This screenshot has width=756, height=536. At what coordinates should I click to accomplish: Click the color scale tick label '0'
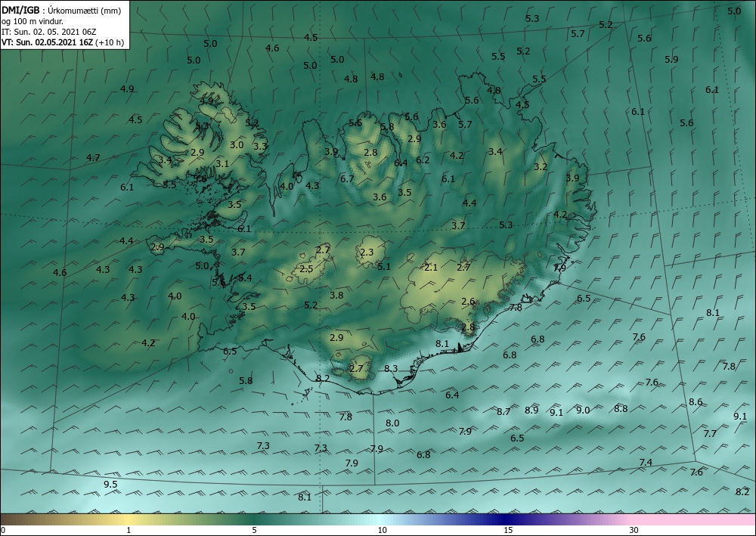coord(3,530)
